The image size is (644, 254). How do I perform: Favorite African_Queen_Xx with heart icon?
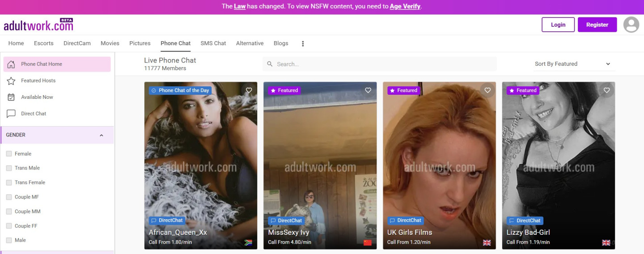[x=249, y=90]
